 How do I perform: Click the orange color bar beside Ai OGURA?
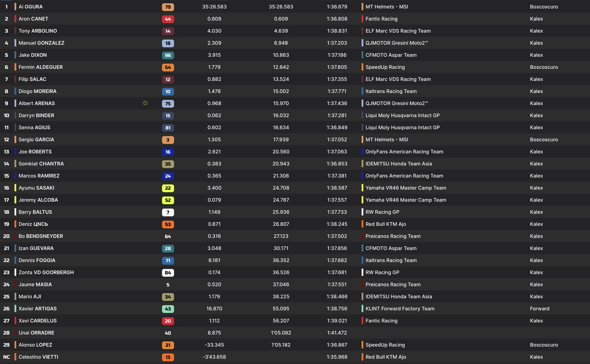pyautogui.click(x=15, y=7)
